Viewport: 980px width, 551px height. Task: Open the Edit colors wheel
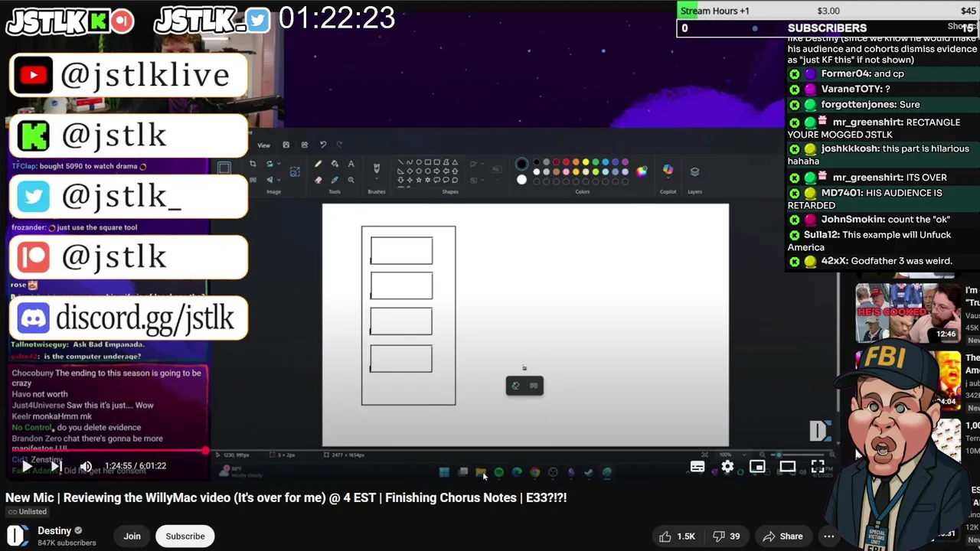click(641, 171)
